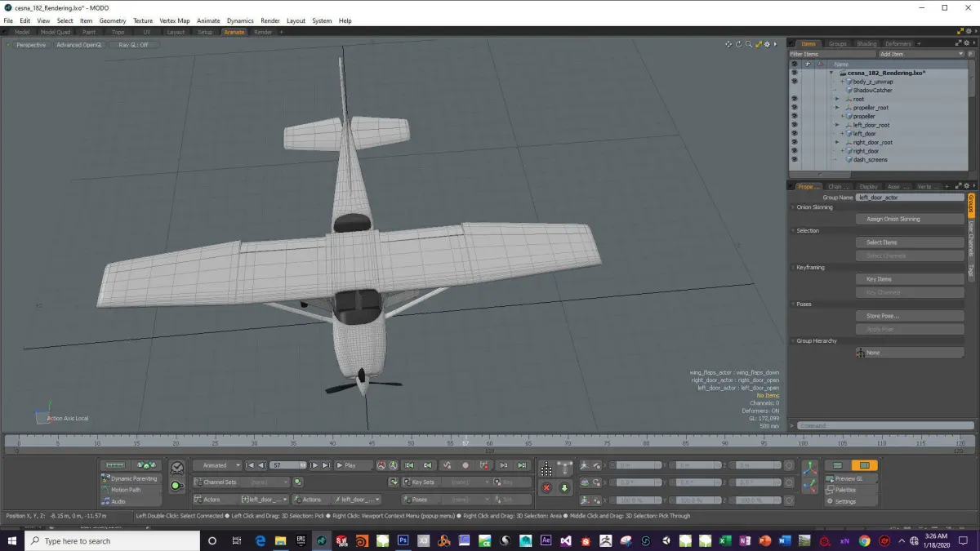Open the Add Item dropdown

[x=921, y=54]
